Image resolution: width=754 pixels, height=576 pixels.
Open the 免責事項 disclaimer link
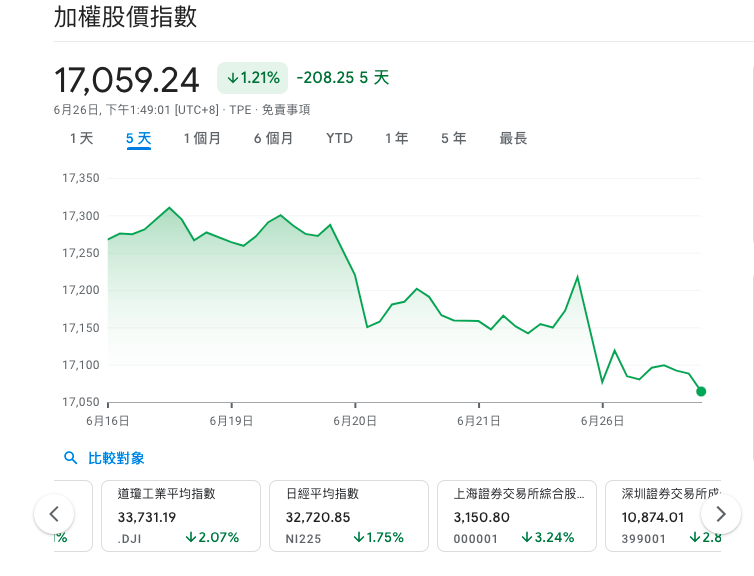(286, 110)
